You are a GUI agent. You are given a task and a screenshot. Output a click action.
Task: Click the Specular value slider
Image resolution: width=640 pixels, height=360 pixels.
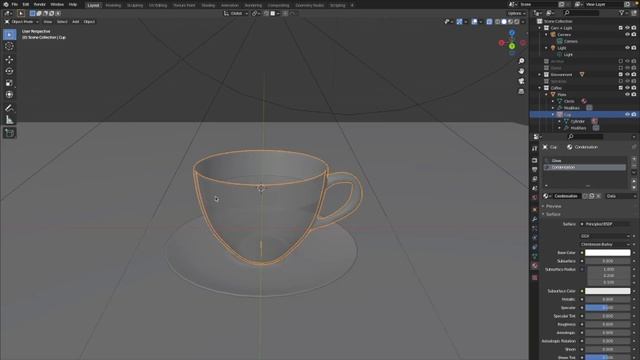[608, 308]
